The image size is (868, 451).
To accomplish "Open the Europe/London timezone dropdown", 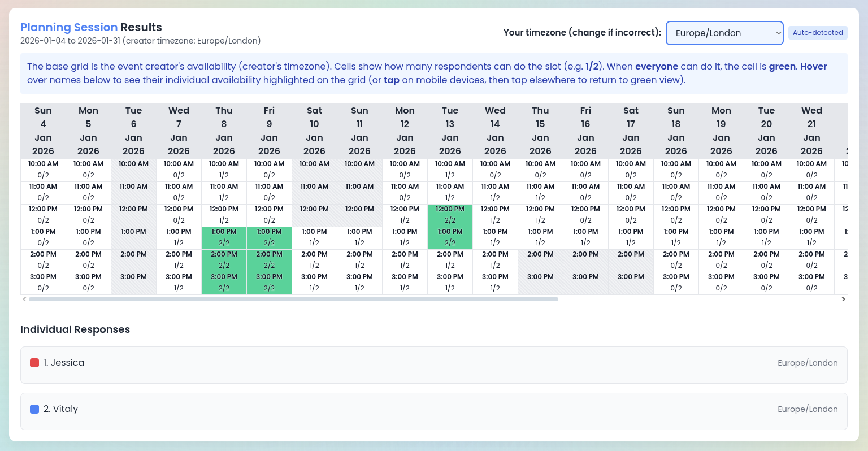I will (724, 33).
